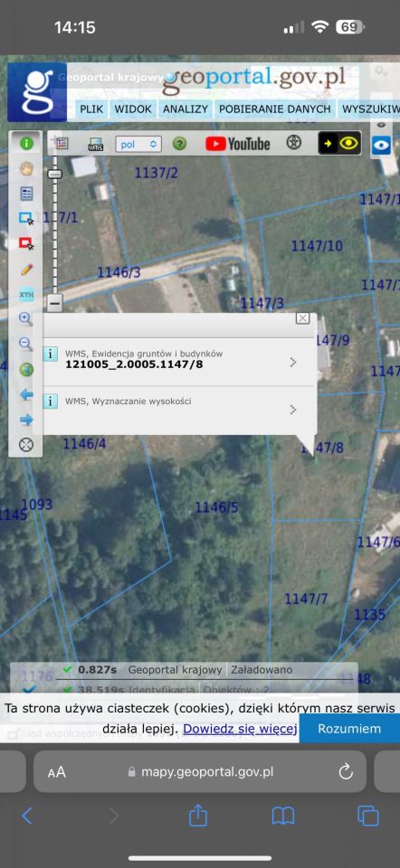Screen dimensions: 400x868
Task: Select the hand pan tool
Action: click(x=26, y=168)
